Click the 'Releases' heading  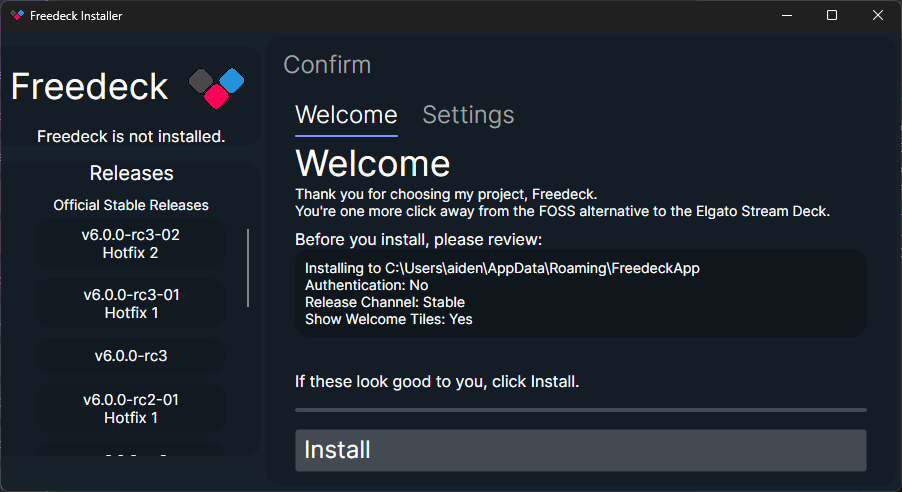click(131, 173)
